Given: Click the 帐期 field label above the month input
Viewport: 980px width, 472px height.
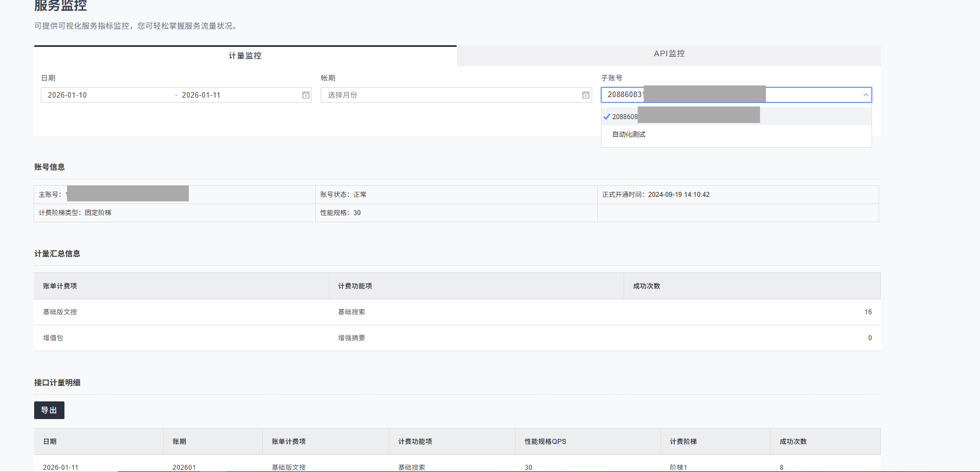Looking at the screenshot, I should [x=328, y=78].
